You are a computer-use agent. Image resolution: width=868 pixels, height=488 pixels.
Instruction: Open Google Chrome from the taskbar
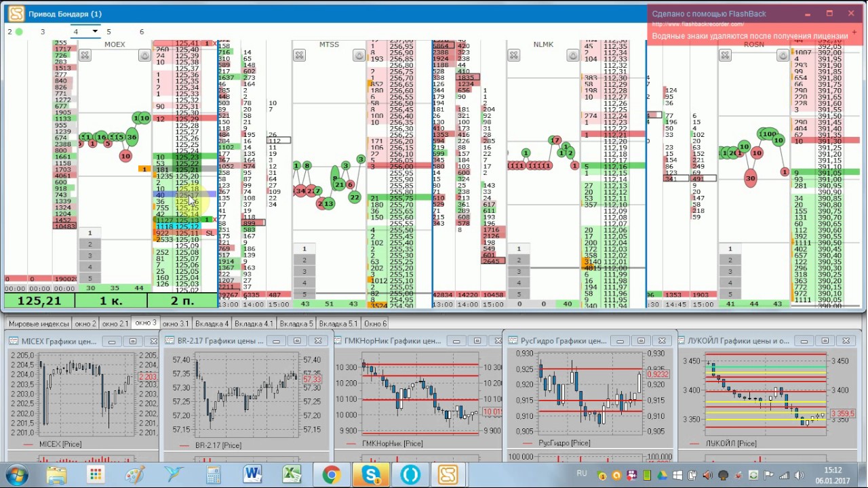click(x=332, y=474)
